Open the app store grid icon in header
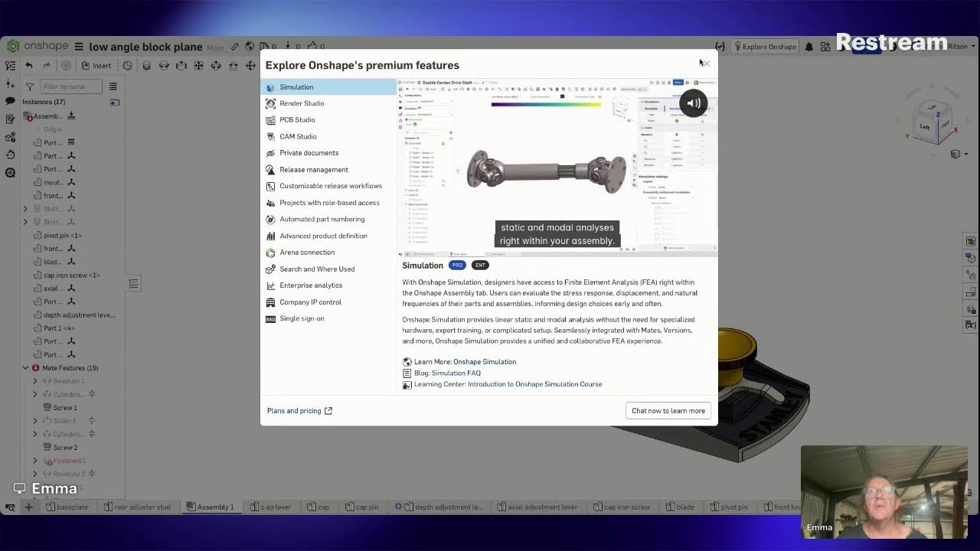 [x=825, y=47]
